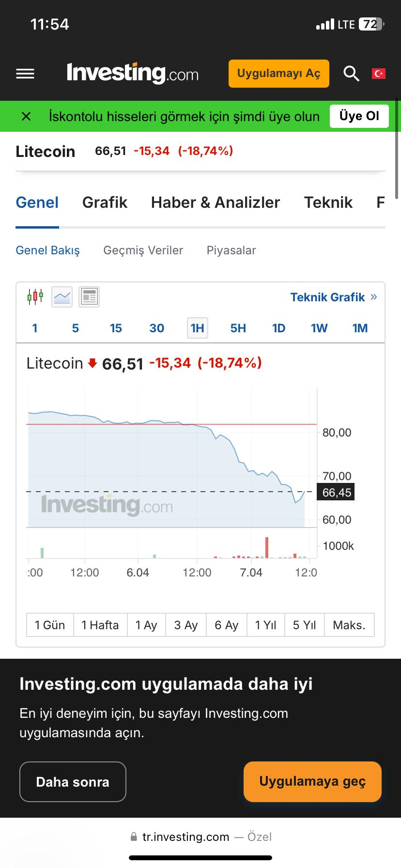
Task: Dismiss the green membership banner
Action: (25, 116)
